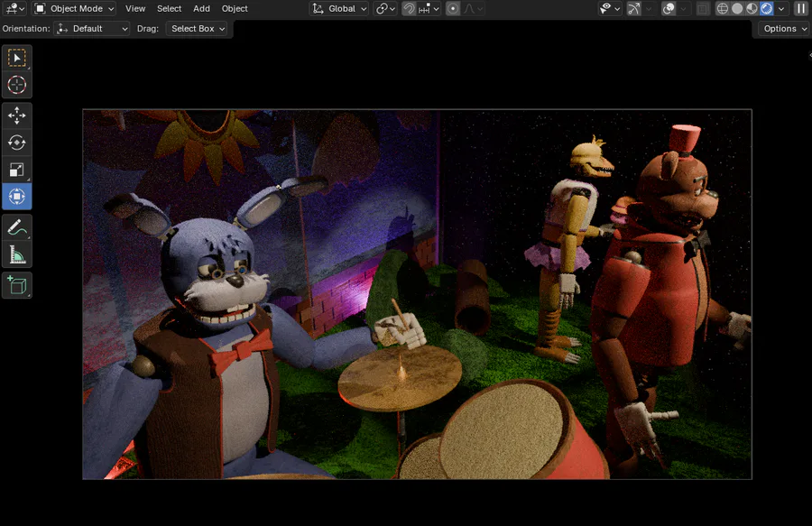812x526 pixels.
Task: Toggle proportional editing
Action: pos(453,8)
